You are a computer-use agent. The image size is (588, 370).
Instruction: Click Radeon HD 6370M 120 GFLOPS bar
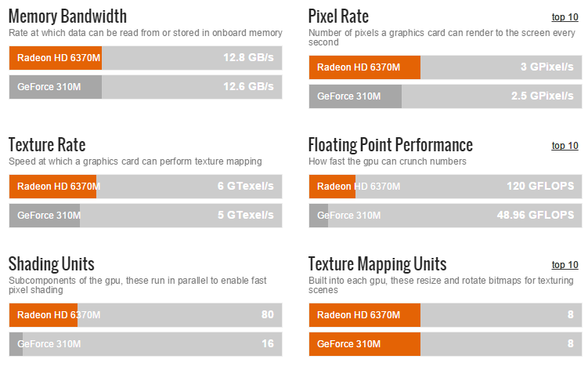pyautogui.click(x=446, y=187)
